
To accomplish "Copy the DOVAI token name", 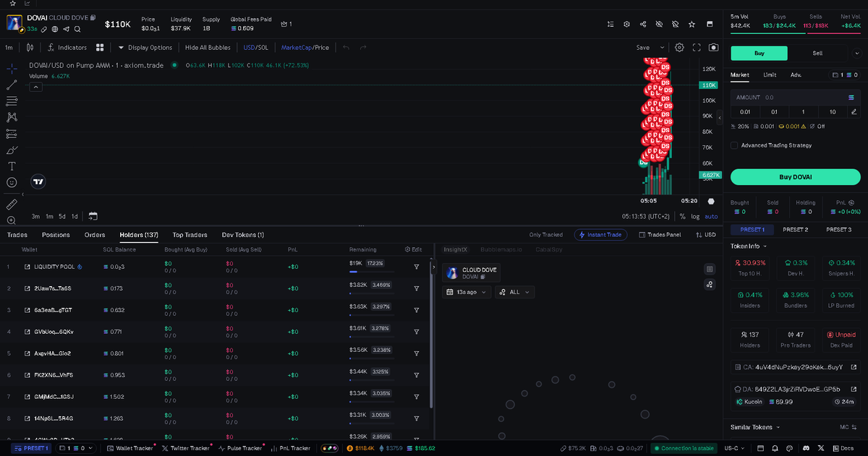I will point(93,17).
